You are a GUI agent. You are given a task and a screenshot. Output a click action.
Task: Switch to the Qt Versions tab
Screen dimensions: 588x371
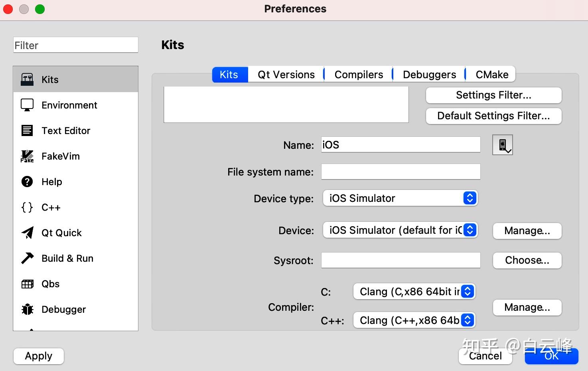tap(286, 75)
